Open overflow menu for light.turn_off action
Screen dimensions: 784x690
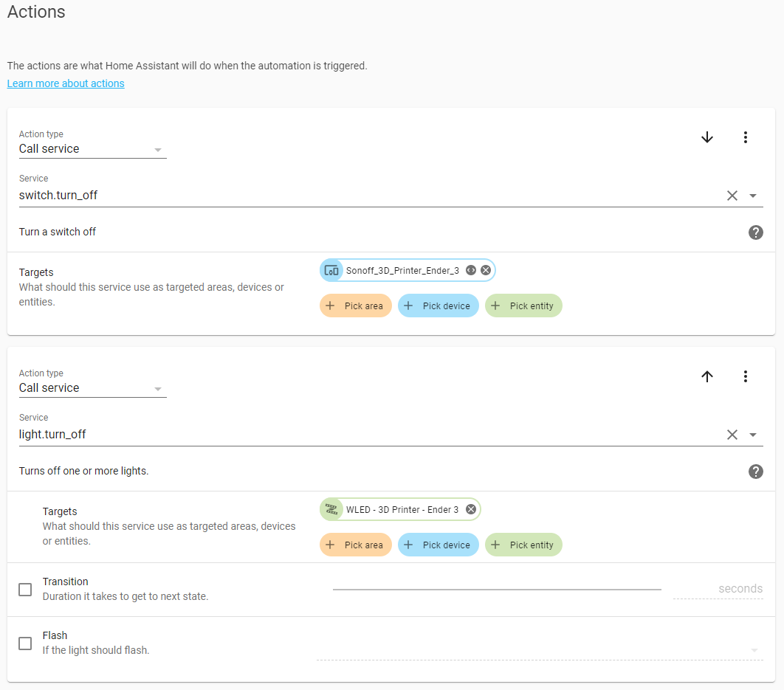coord(745,376)
